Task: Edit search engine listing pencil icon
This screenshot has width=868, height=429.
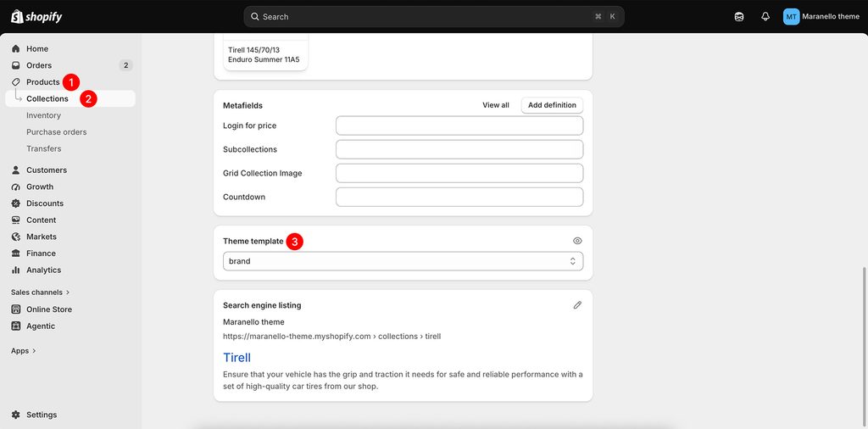Action: 577,305
